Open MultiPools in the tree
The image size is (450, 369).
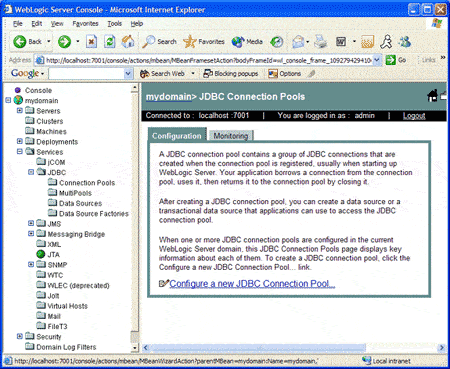pyautogui.click(x=75, y=193)
